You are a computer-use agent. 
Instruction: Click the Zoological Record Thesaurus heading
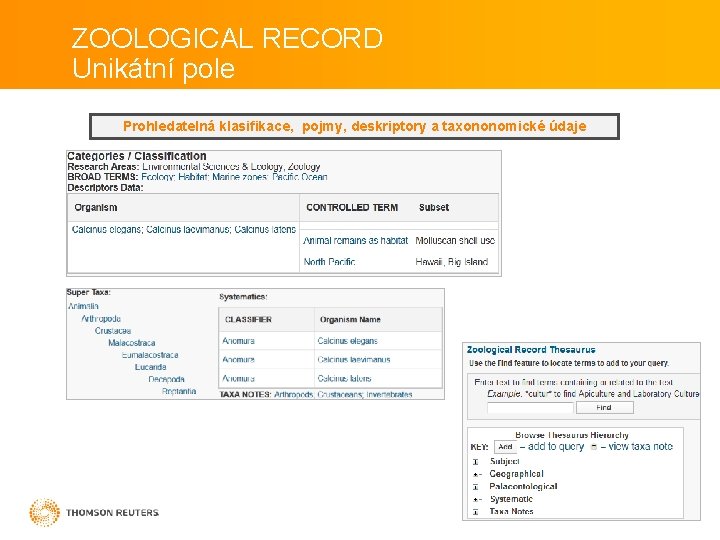pyautogui.click(x=531, y=350)
